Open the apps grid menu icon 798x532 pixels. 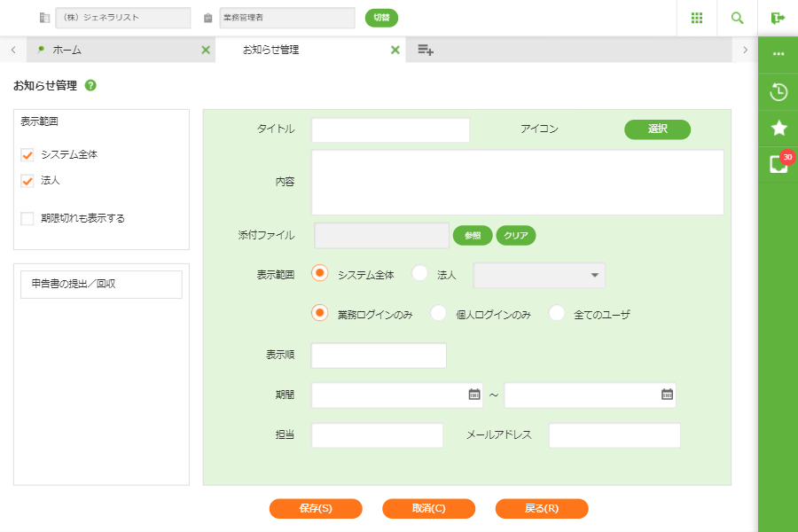point(697,18)
